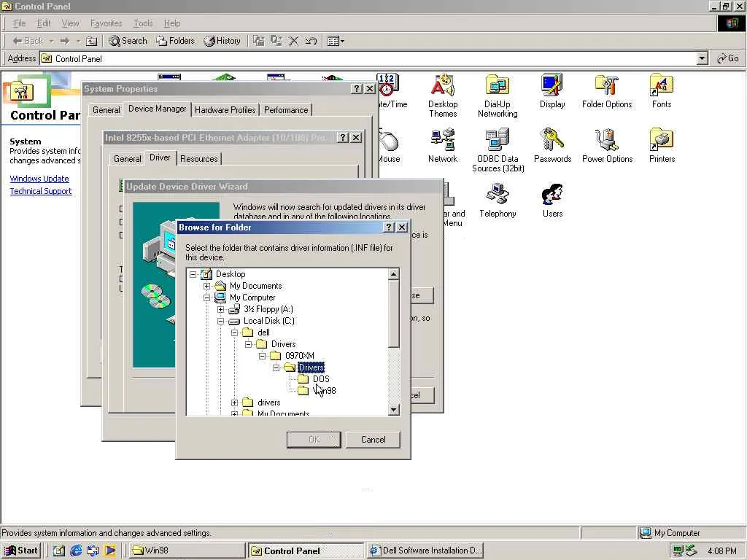Select the Win98 folder in the tree
The width and height of the screenshot is (747, 560).
point(325,391)
